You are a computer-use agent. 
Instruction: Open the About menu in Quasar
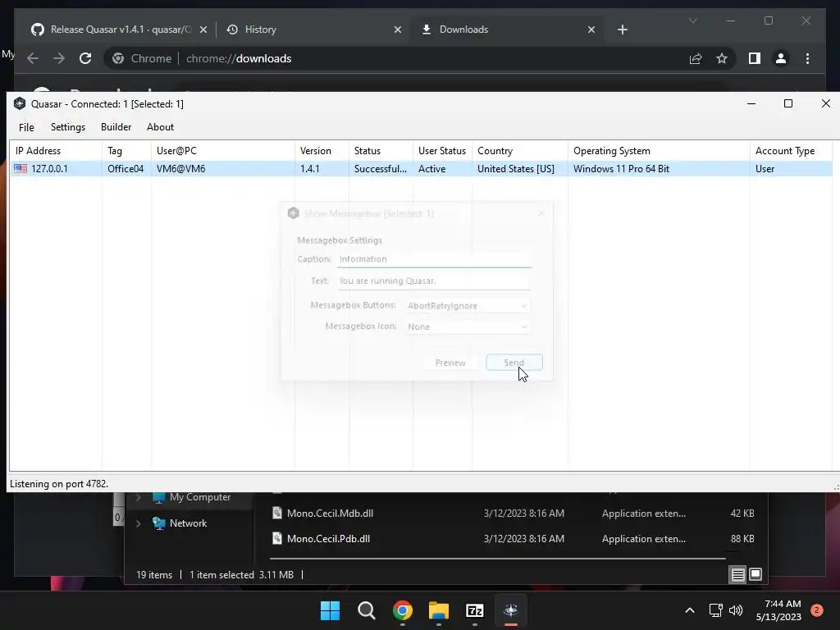click(x=160, y=127)
